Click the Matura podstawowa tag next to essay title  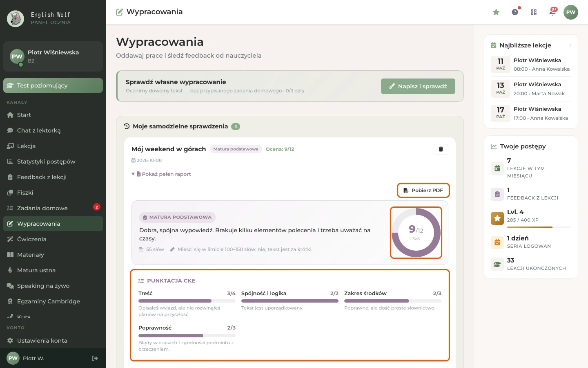pyautogui.click(x=236, y=149)
